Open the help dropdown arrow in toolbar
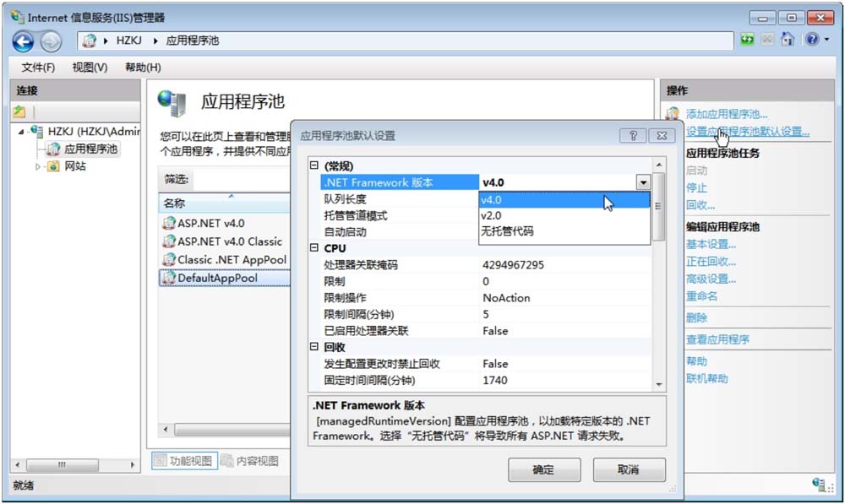Image resolution: width=845 pixels, height=504 pixels. click(826, 40)
